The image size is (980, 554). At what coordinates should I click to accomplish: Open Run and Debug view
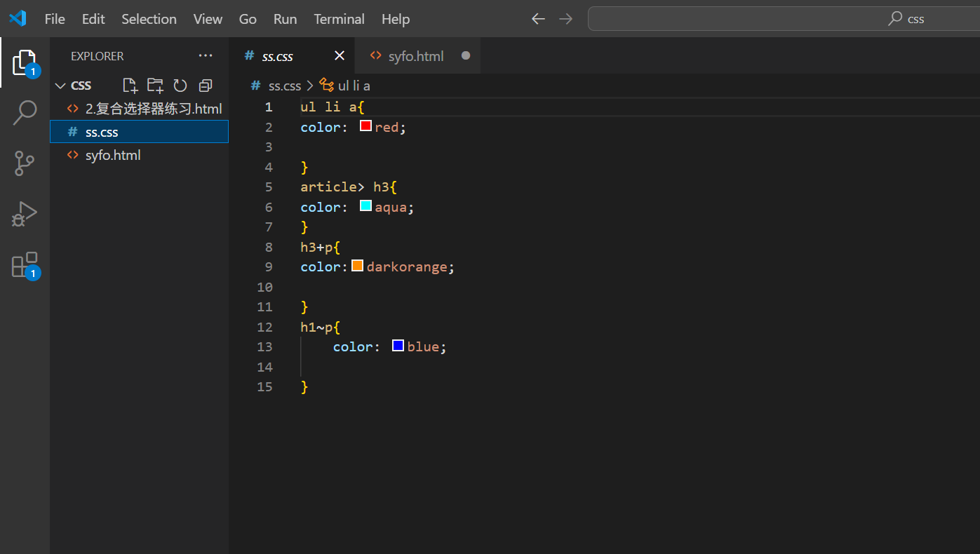[x=25, y=214]
